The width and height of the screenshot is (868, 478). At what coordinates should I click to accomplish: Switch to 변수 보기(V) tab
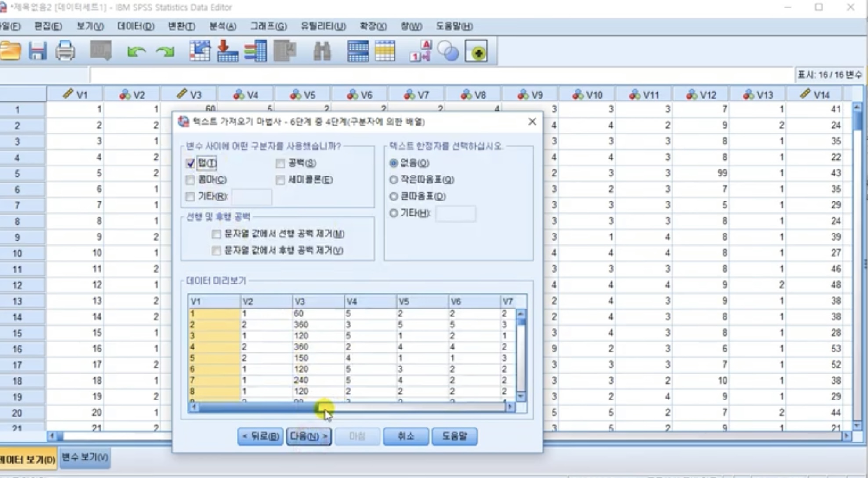click(x=84, y=457)
